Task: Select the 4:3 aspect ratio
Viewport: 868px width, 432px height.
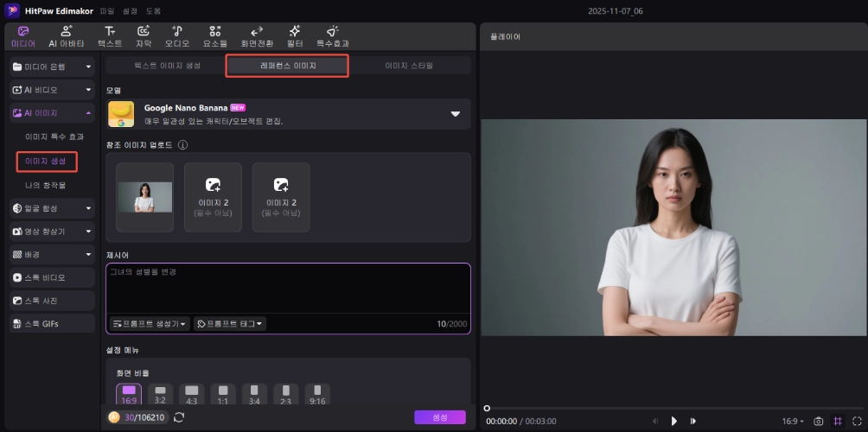Action: tap(192, 395)
